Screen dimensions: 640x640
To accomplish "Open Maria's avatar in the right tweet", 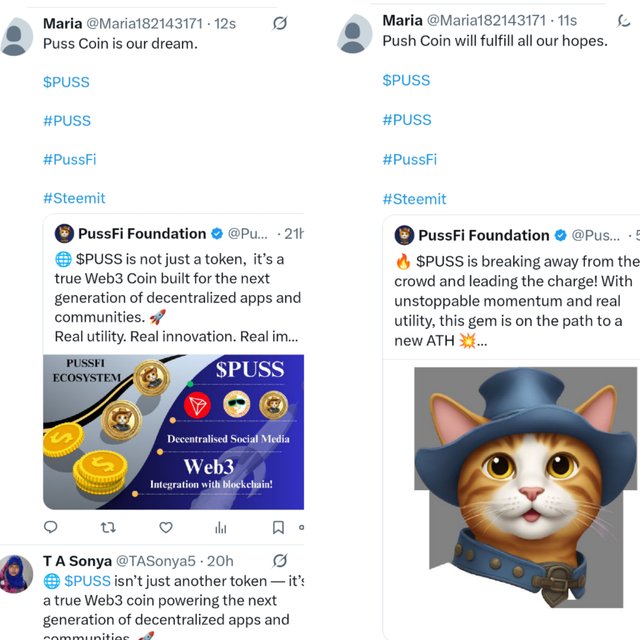I will coord(355,34).
